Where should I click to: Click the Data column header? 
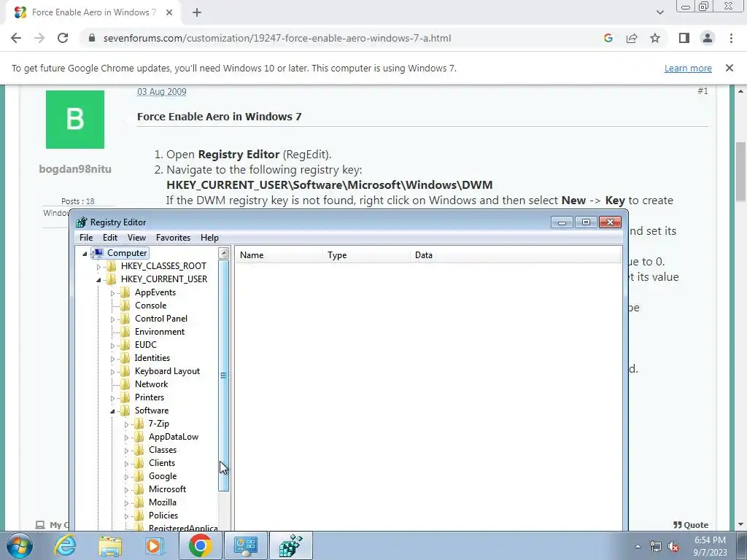(x=516, y=255)
